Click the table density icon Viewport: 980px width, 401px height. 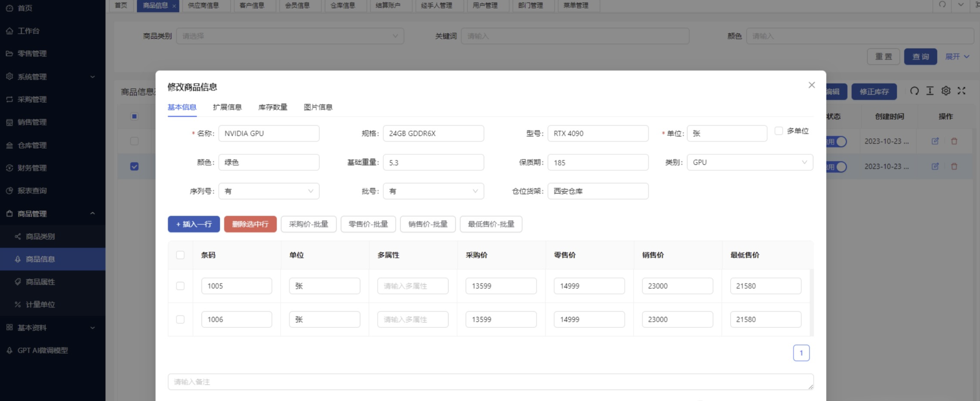(930, 91)
